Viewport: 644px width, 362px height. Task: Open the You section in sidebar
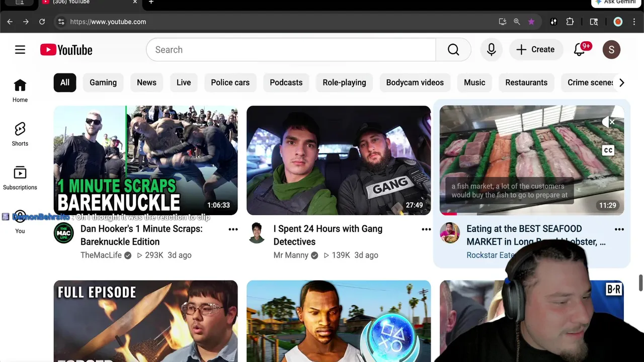pyautogui.click(x=20, y=222)
